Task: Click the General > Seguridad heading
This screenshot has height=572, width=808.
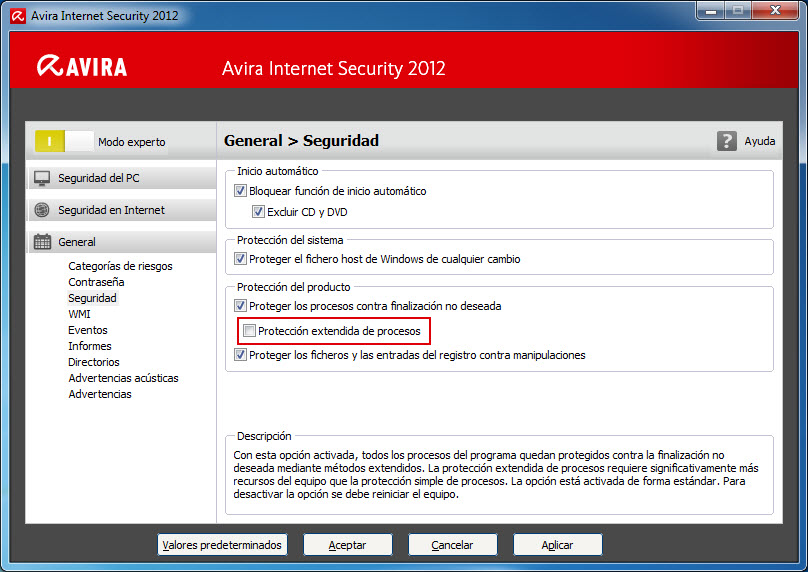Action: point(301,140)
